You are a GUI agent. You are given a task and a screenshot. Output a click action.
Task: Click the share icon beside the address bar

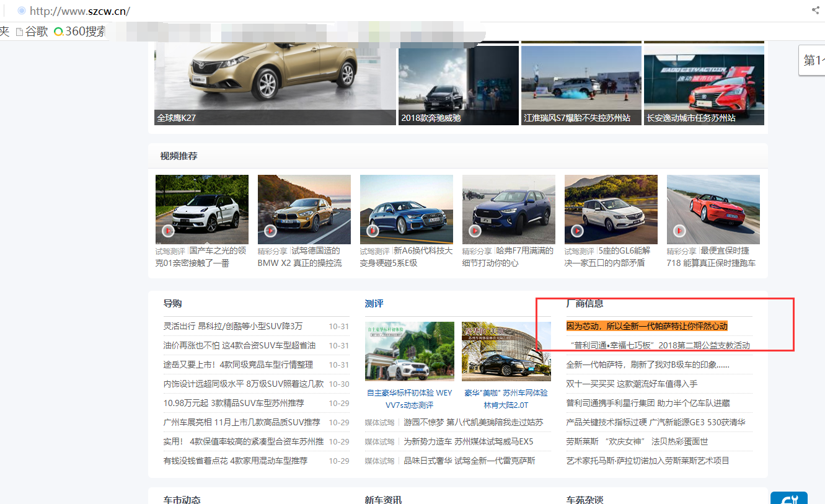click(x=815, y=10)
